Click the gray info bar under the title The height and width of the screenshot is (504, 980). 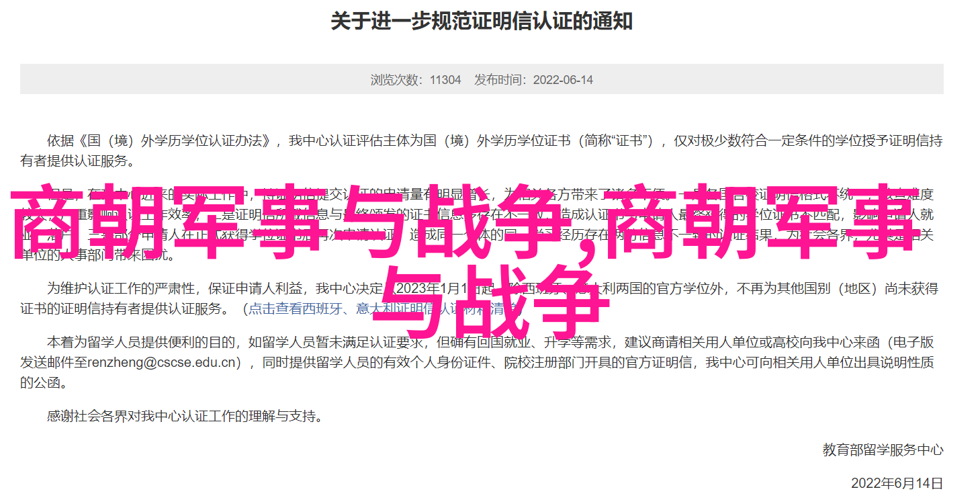(x=482, y=79)
